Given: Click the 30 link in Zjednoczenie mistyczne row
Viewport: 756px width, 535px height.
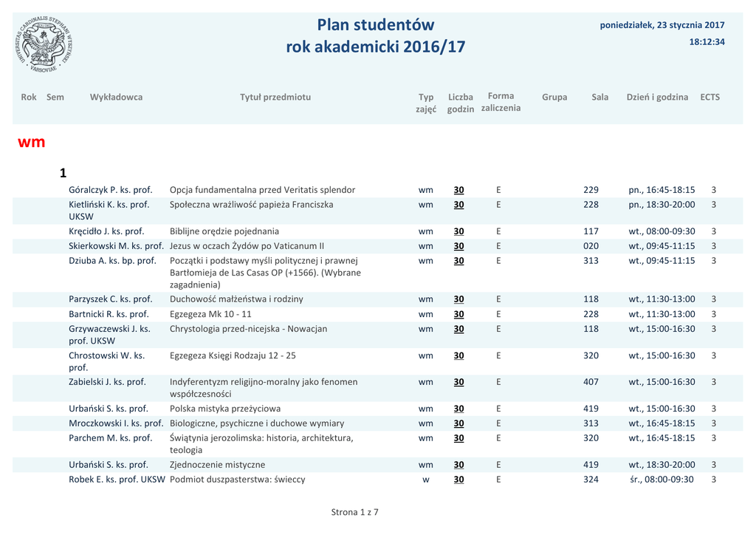Looking at the screenshot, I should coord(458,465).
